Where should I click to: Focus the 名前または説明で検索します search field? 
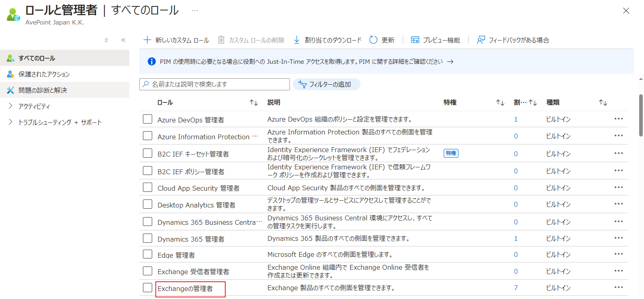[x=214, y=84]
